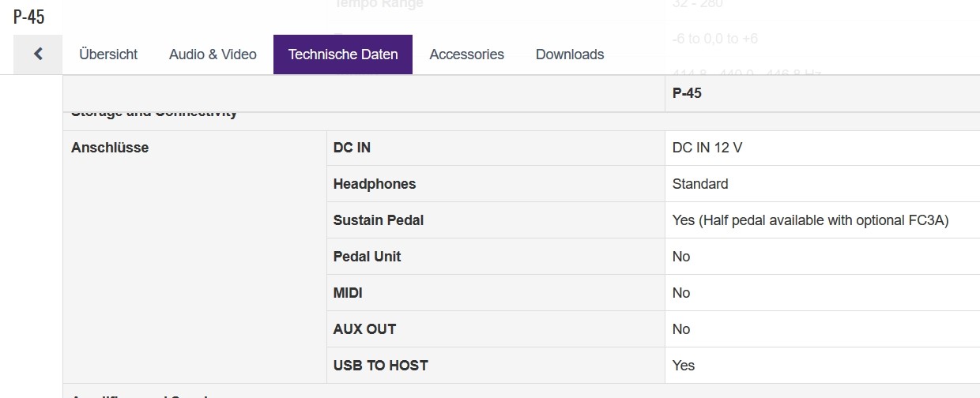This screenshot has height=398, width=980.
Task: Click the DC IN row label
Action: point(352,148)
